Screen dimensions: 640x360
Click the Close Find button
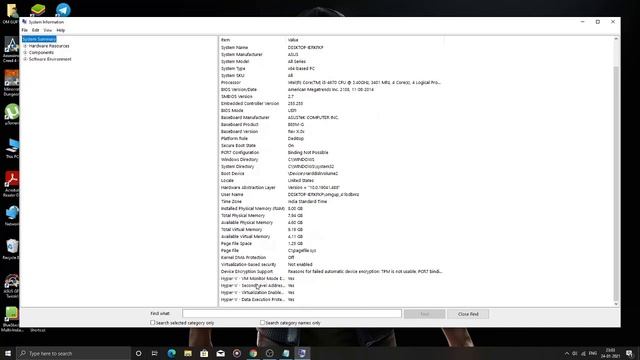tap(468, 314)
